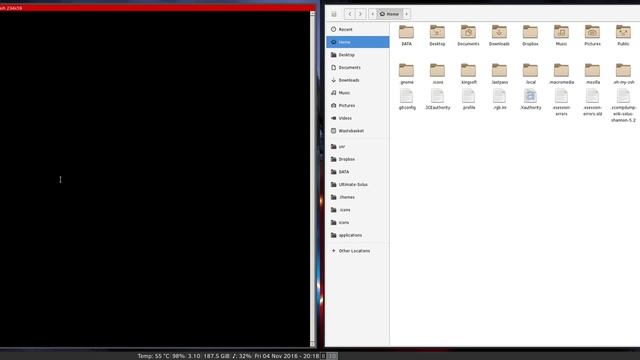
Task: Open the .themes bookmark in sidebar
Action: tap(358, 197)
